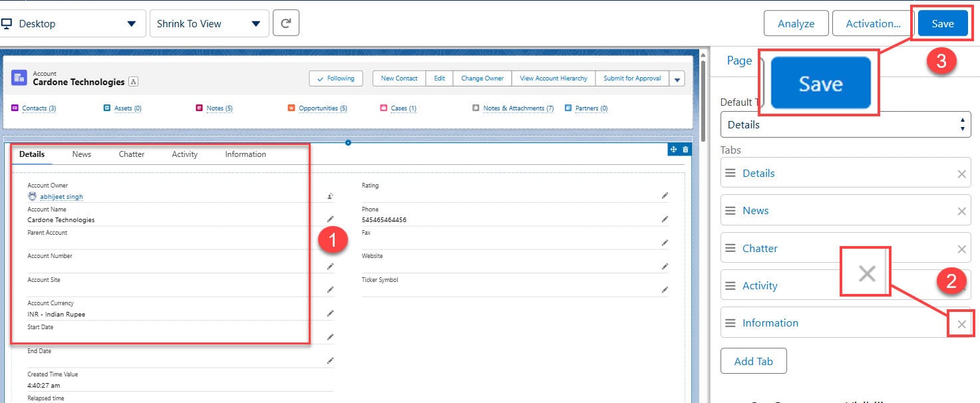Expand the actions arrow beside Submit for Approval
The width and height of the screenshot is (980, 403).
tap(677, 78)
